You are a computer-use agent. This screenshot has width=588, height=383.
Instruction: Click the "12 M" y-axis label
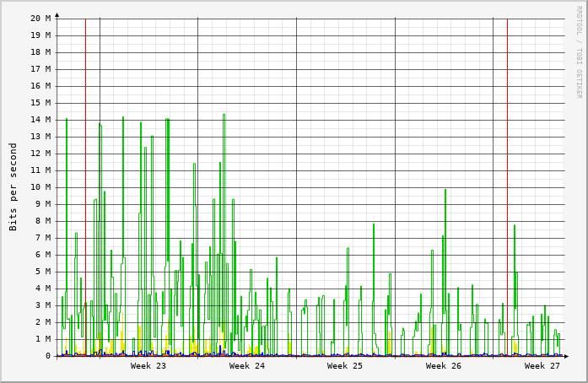click(x=40, y=154)
